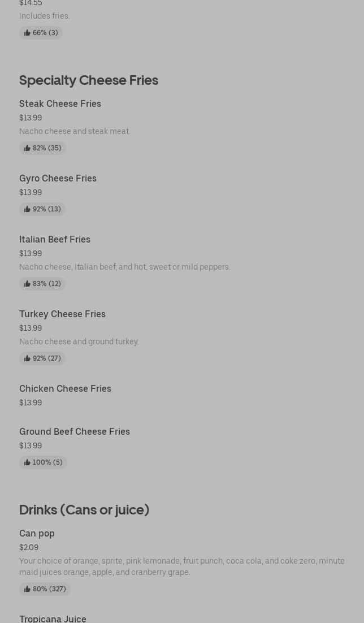The width and height of the screenshot is (364, 623).
Task: Click the 66% thumbs-up rating icon
Action: 27,33
